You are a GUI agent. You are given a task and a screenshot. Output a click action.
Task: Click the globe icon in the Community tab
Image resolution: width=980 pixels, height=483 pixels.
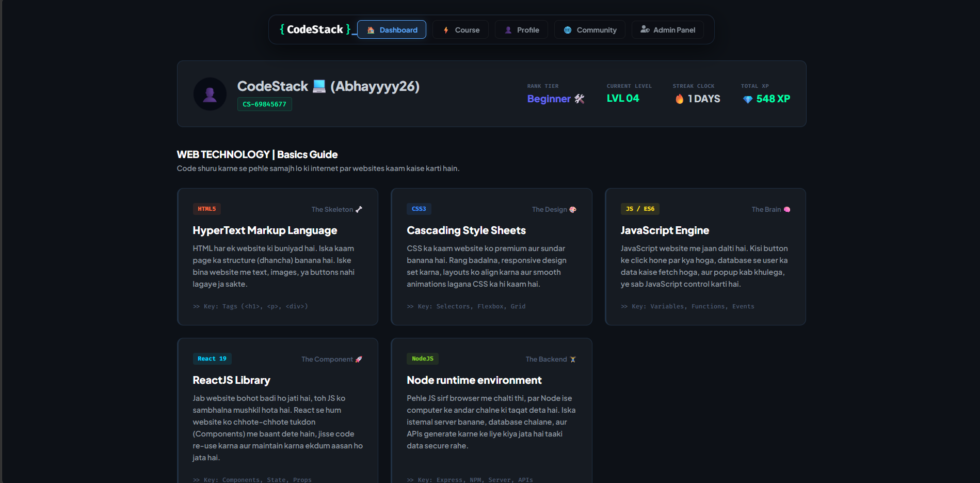coord(568,30)
